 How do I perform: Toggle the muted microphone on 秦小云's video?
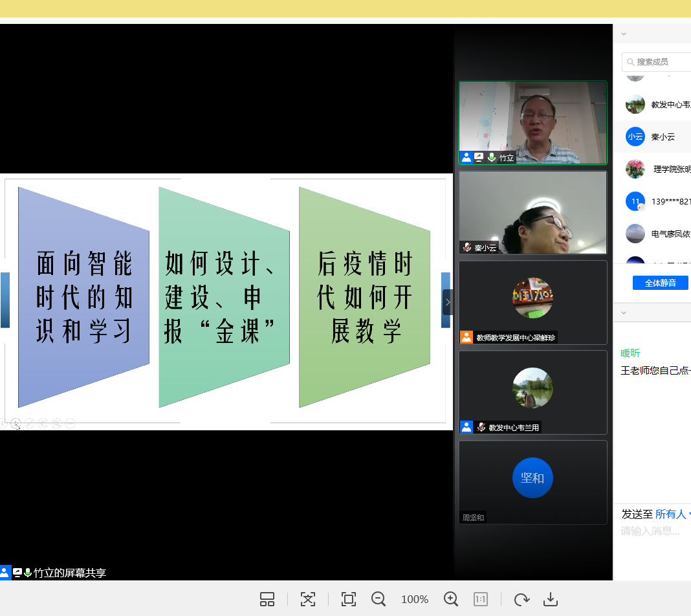467,247
